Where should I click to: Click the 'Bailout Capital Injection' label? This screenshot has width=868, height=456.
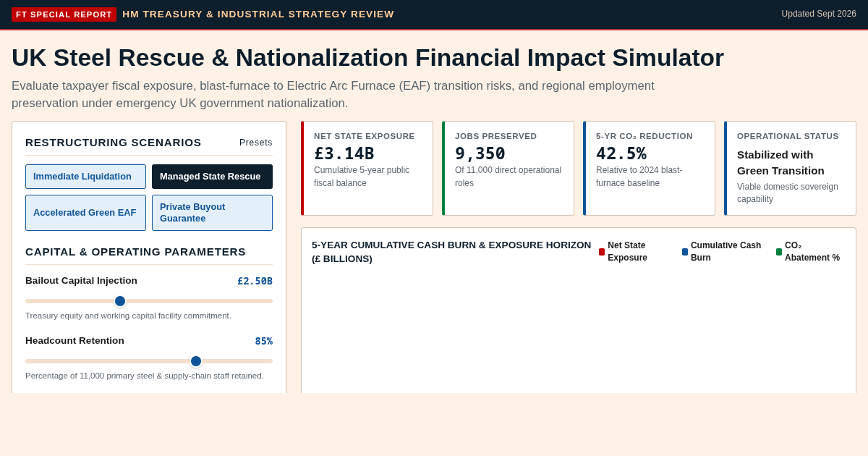point(81,281)
